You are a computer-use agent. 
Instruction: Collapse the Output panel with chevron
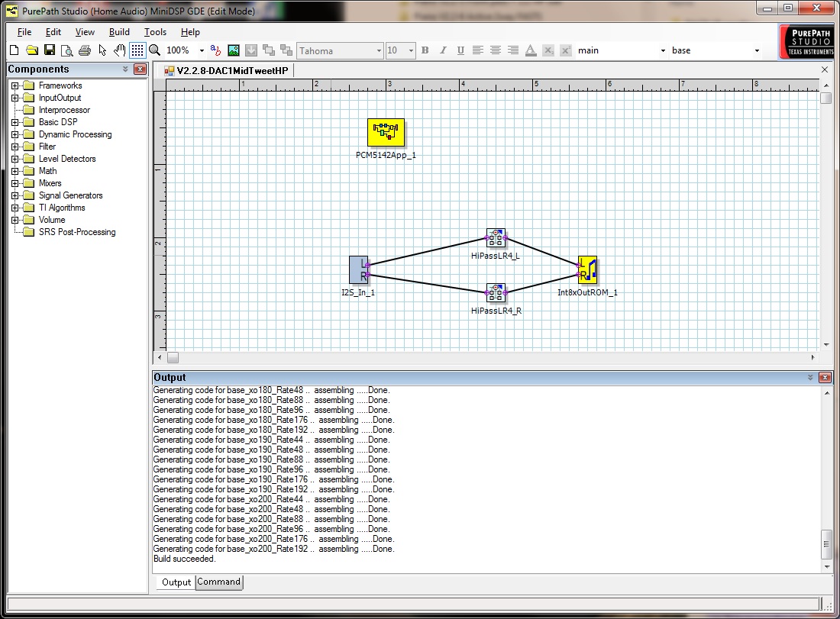[x=810, y=378]
